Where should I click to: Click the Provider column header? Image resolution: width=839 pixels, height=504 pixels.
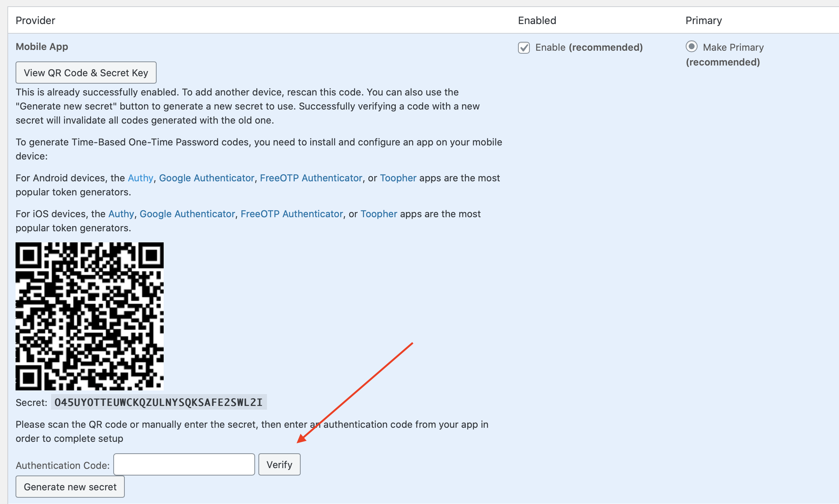36,20
